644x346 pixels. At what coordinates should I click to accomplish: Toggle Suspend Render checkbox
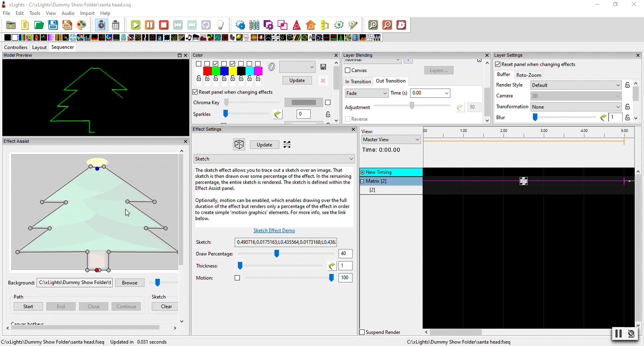362,332
